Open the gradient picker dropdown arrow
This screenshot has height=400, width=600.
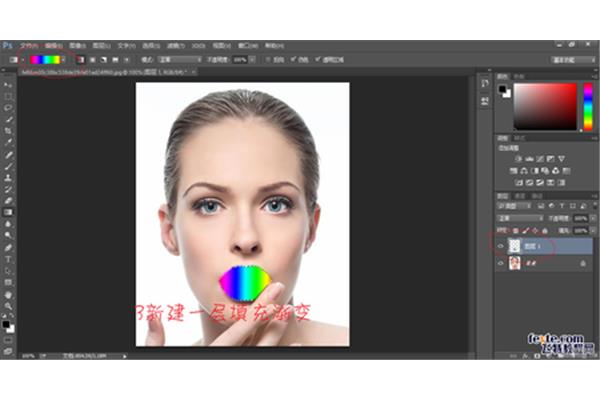click(63, 60)
